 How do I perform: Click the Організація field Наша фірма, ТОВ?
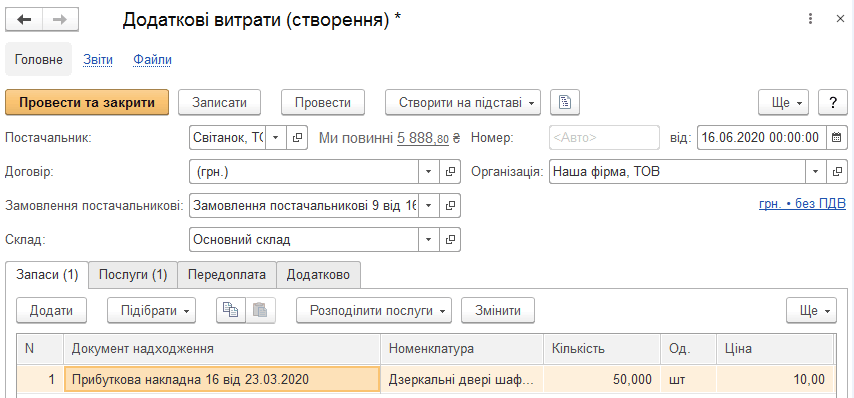(678, 172)
